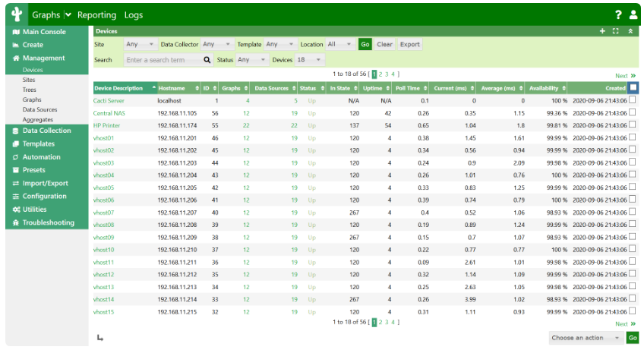Viewport: 644px width, 353px height.
Task: Open Data Collection in the sidebar
Action: point(46,131)
